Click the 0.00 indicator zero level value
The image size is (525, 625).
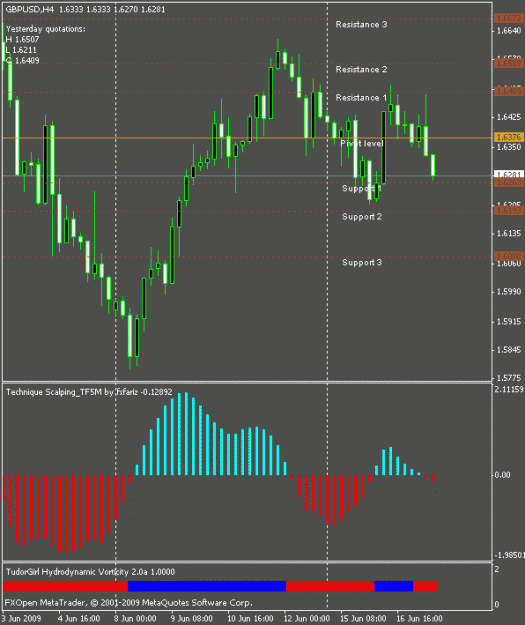click(x=502, y=475)
